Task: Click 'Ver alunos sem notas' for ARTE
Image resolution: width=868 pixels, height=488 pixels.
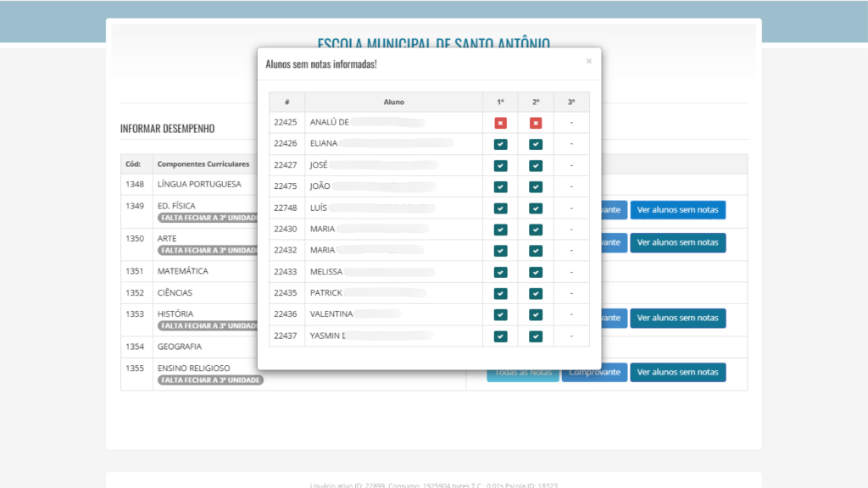Action: (x=677, y=242)
